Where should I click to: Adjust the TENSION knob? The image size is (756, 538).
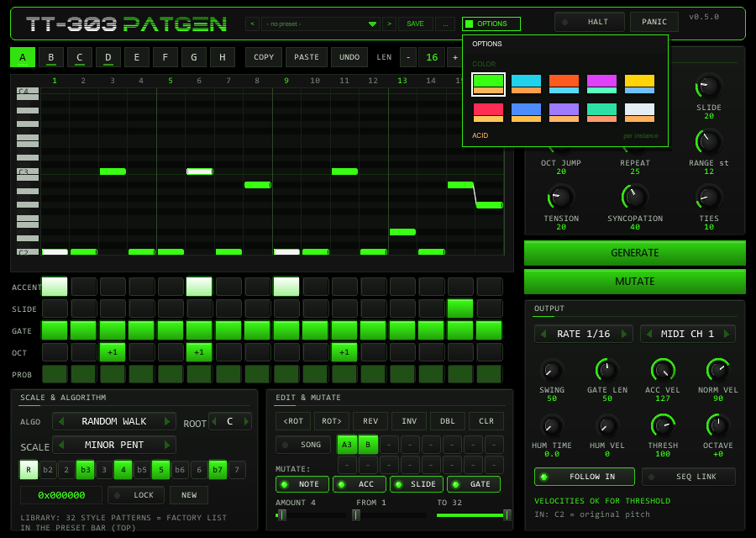click(x=561, y=198)
